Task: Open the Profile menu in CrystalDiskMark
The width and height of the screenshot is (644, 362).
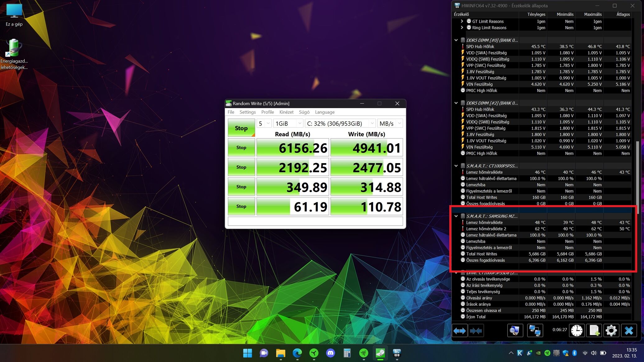Action: coord(267,112)
